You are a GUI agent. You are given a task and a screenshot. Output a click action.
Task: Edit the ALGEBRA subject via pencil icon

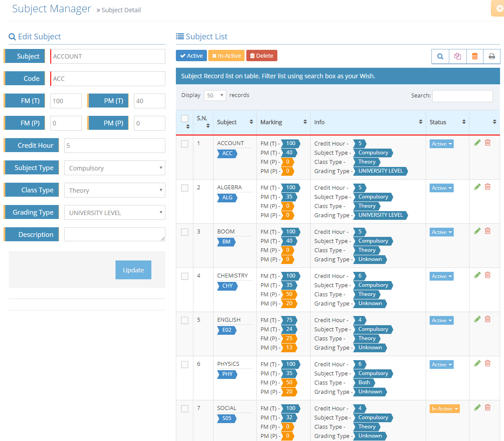[x=477, y=187]
